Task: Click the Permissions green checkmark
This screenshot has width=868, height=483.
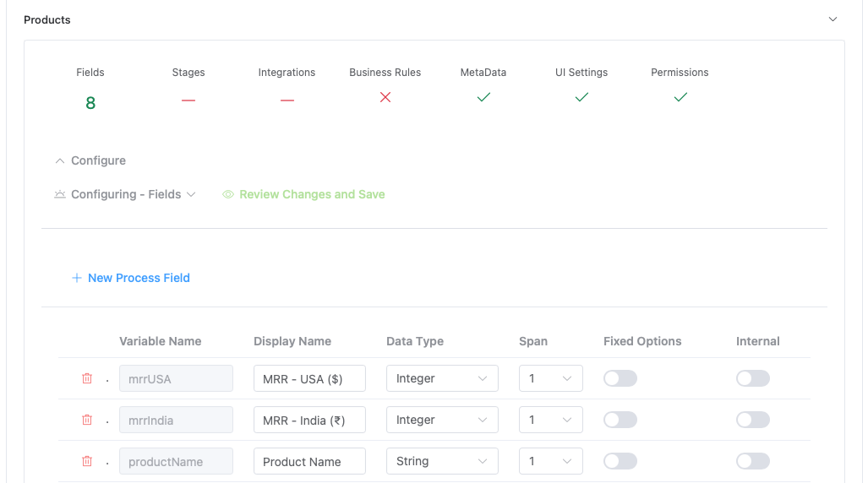Action: coord(680,97)
